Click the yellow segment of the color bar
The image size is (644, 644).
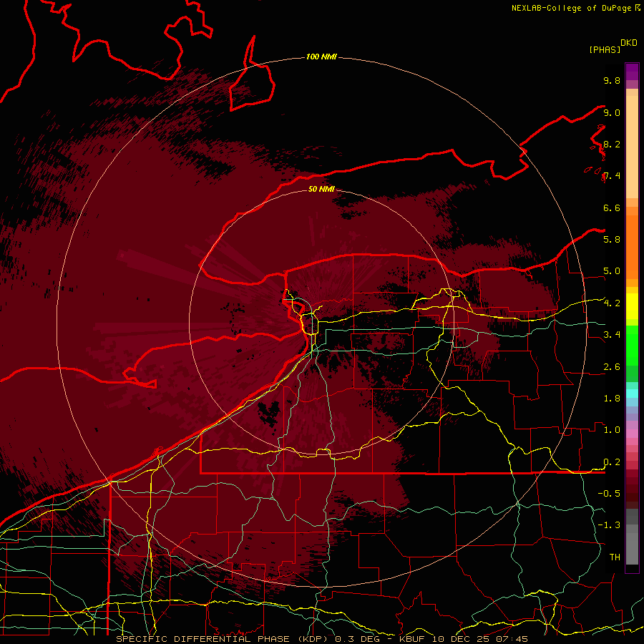pyautogui.click(x=632, y=306)
